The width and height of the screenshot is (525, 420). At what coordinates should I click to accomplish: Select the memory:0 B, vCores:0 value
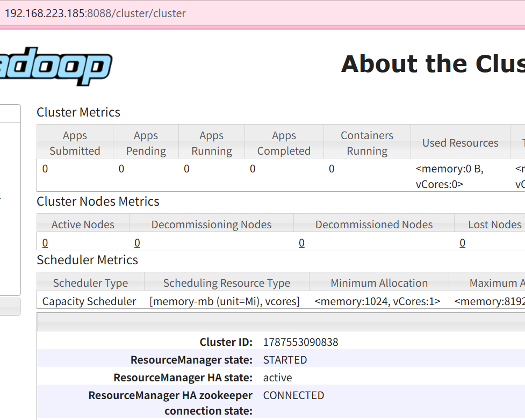coord(450,176)
